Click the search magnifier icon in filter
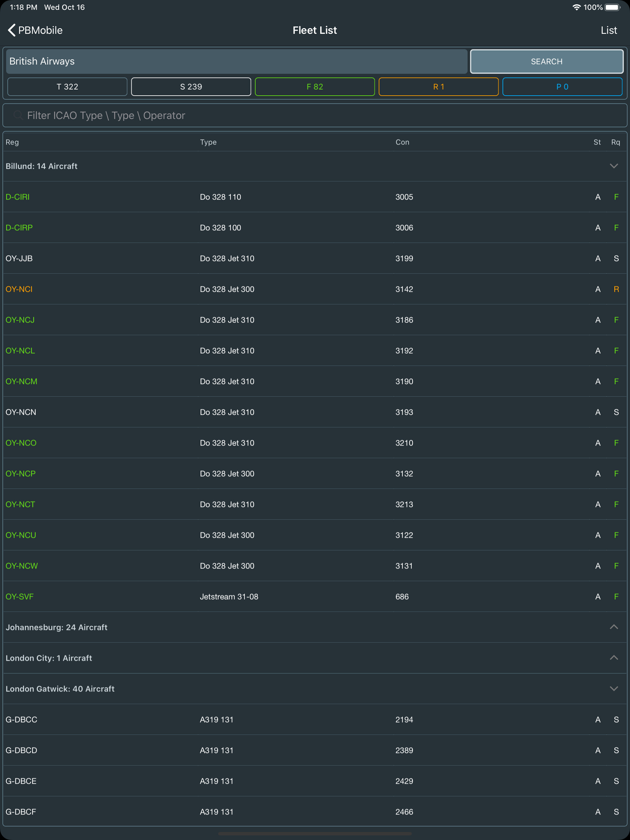 [x=18, y=115]
